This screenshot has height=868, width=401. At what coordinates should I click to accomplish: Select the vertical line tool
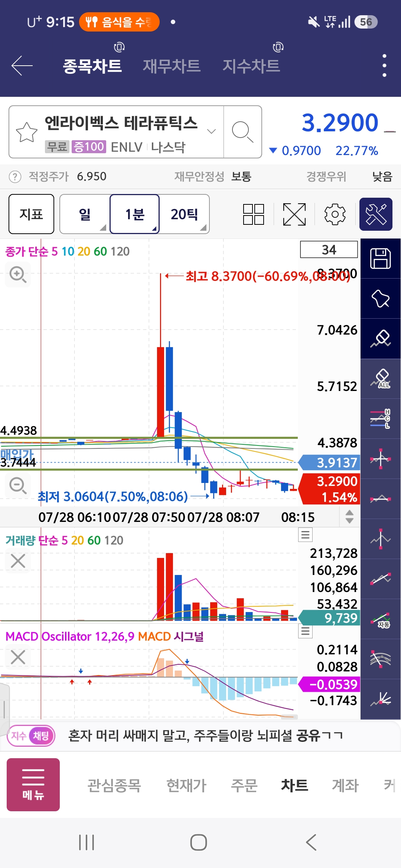[381, 539]
